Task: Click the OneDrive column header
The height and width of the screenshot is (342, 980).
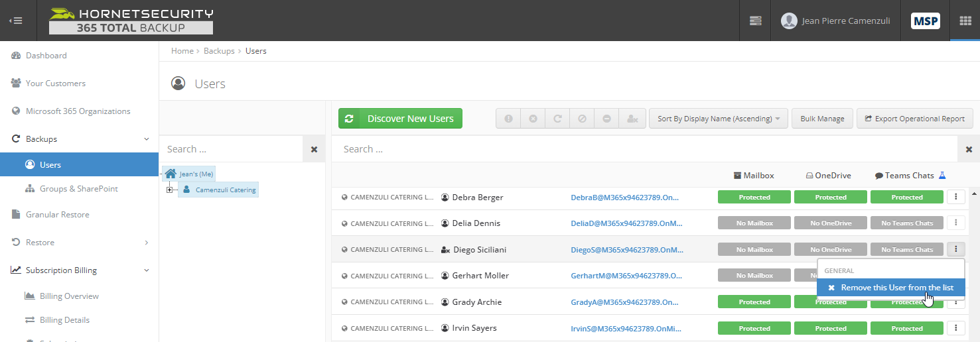Action: pos(828,176)
